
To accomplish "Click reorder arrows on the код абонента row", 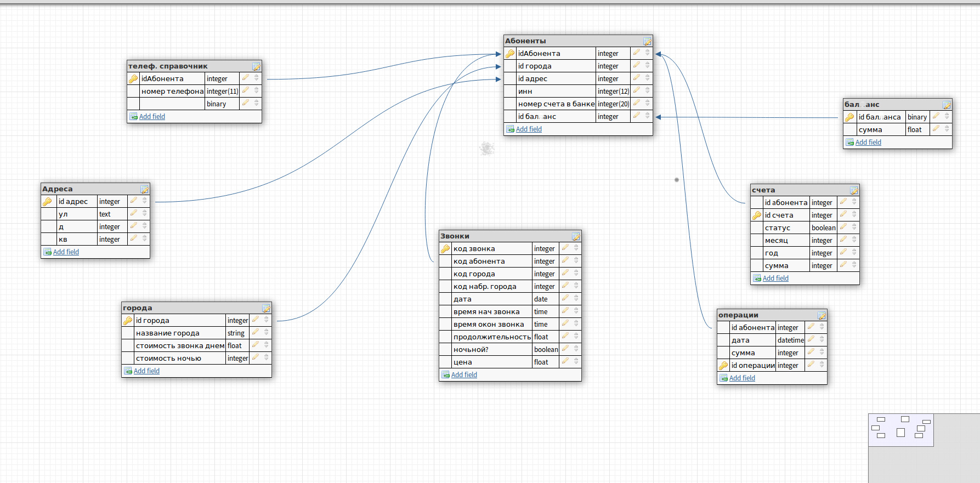I will pos(576,261).
